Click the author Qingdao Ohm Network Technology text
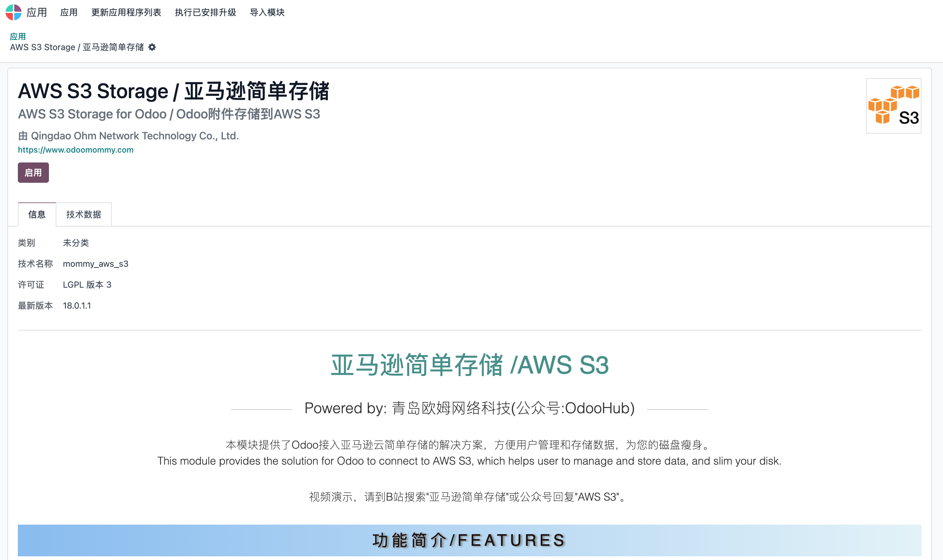Screen dimensions: 943x560 coord(128,136)
